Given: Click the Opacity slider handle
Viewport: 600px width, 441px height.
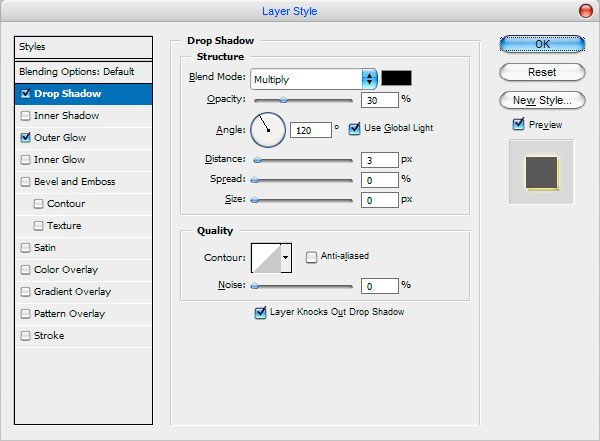Looking at the screenshot, I should pyautogui.click(x=283, y=100).
